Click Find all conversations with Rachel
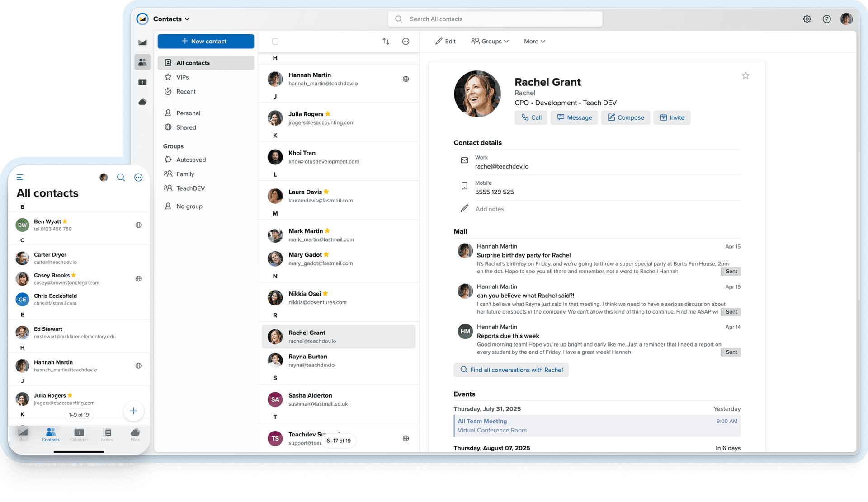 click(511, 370)
